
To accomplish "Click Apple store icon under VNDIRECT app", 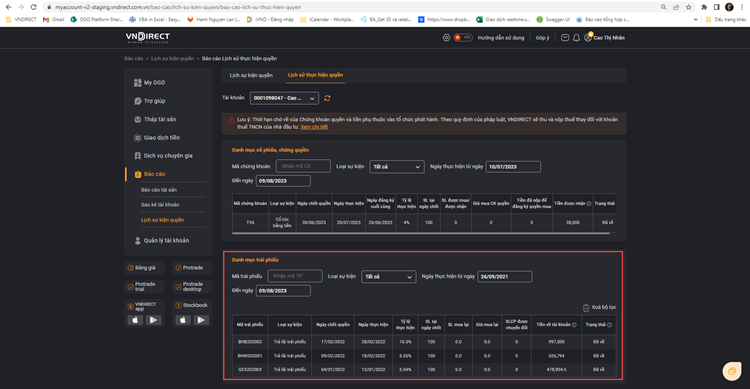I will (x=135, y=320).
